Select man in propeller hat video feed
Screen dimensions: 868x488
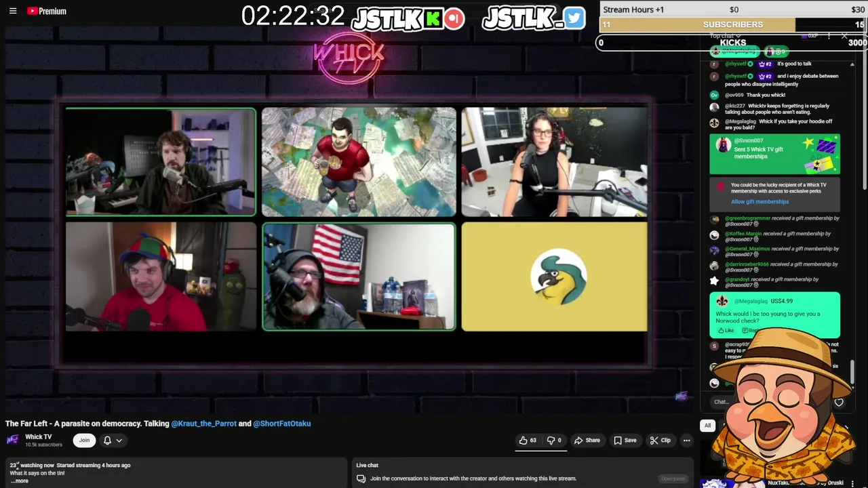(161, 277)
